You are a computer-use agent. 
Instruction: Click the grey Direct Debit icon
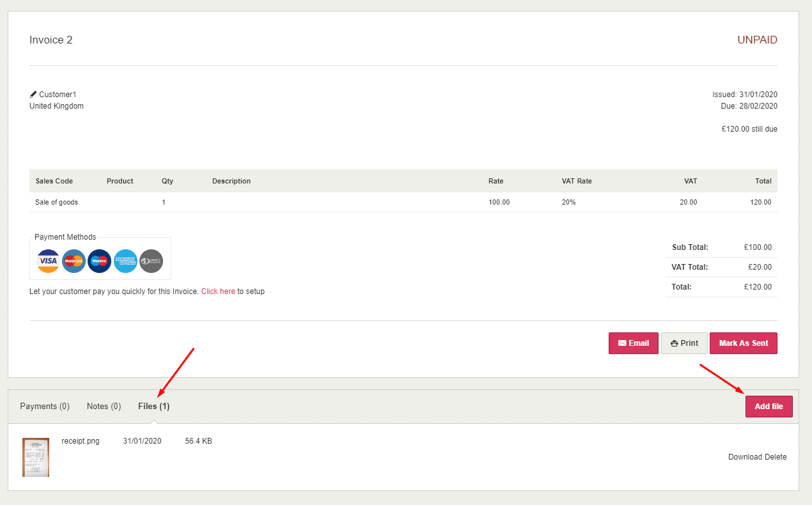point(152,261)
